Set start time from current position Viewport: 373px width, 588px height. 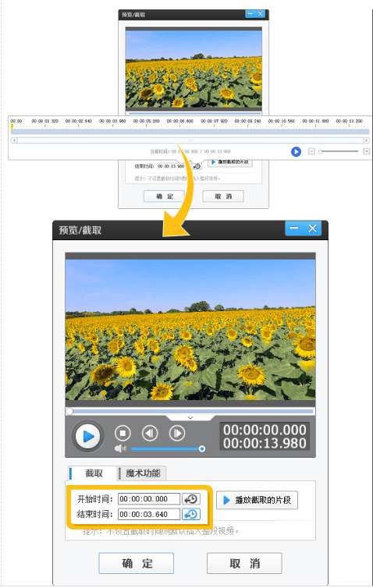(191, 499)
